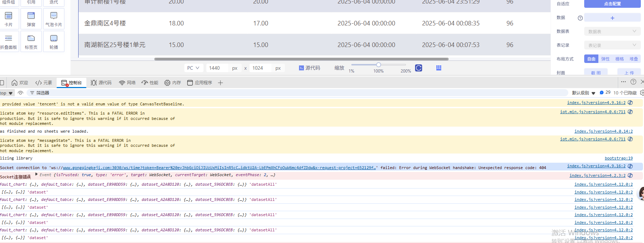Viewport: 644px width, 243px height.
Task: Open the DevTools help question-mark icon
Action: (633, 82)
